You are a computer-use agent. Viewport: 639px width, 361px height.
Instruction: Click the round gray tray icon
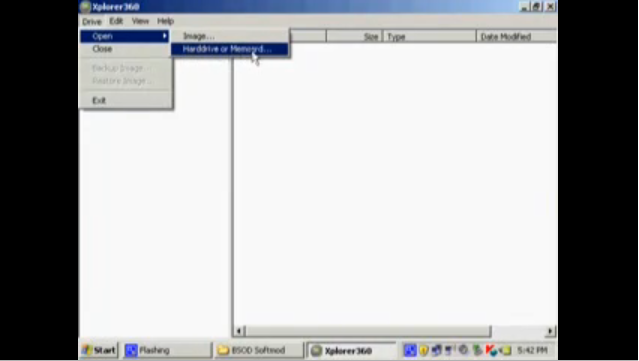point(463,350)
